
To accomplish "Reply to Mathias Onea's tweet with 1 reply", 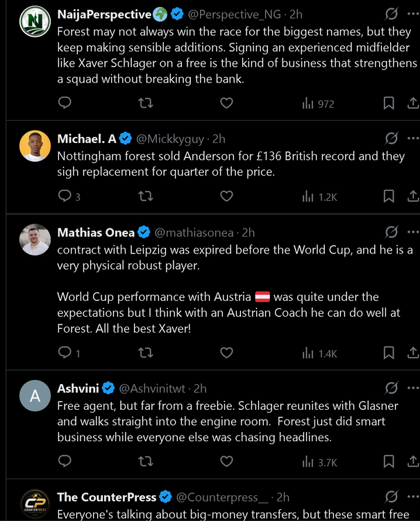I will pyautogui.click(x=69, y=352).
